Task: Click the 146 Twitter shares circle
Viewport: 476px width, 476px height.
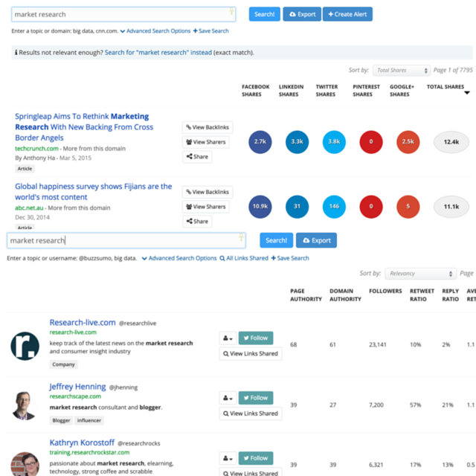Action: pos(334,207)
